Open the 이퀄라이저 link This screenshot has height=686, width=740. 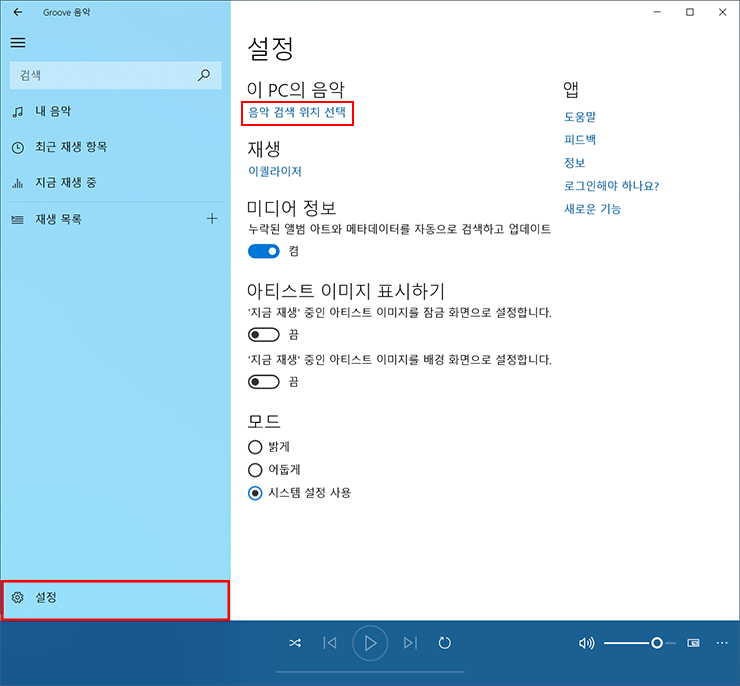click(x=275, y=171)
